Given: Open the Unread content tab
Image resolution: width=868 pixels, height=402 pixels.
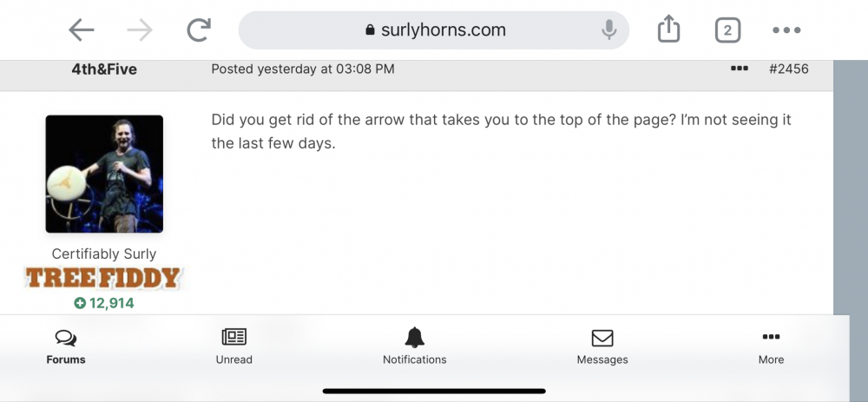Looking at the screenshot, I should [x=234, y=347].
